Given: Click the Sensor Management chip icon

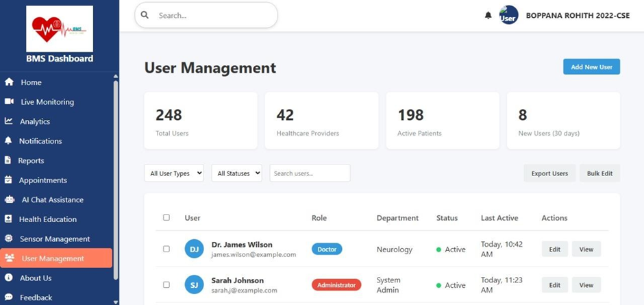Looking at the screenshot, I should tap(8, 239).
